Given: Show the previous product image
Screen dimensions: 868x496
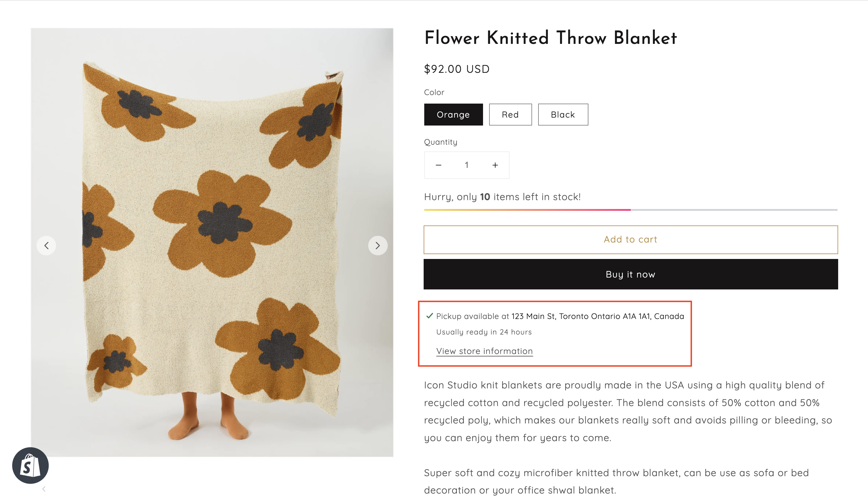Looking at the screenshot, I should pyautogui.click(x=46, y=245).
